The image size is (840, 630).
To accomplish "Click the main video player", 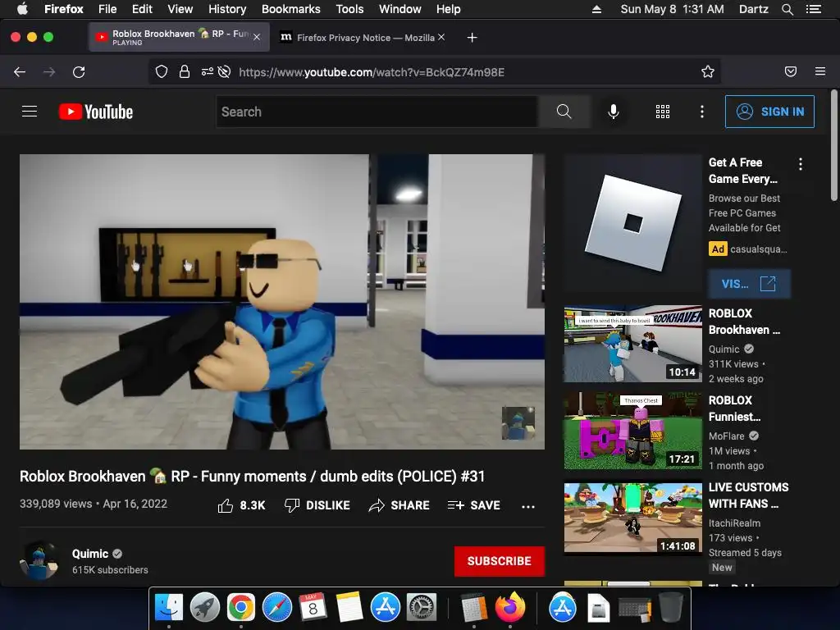I will [282, 302].
